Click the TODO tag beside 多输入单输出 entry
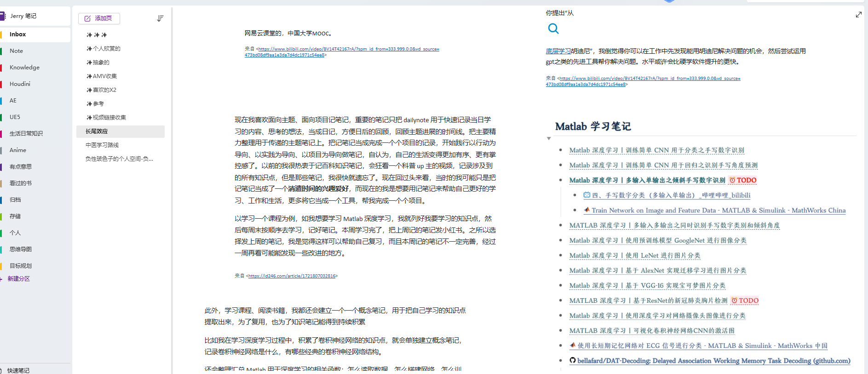 point(743,180)
